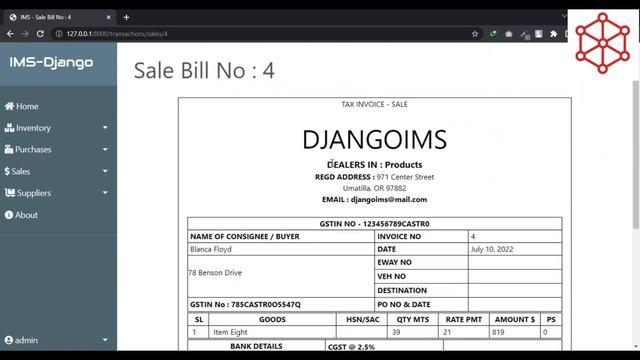The width and height of the screenshot is (640, 360).
Task: Click the pencil extension icon
Action: (x=524, y=34)
